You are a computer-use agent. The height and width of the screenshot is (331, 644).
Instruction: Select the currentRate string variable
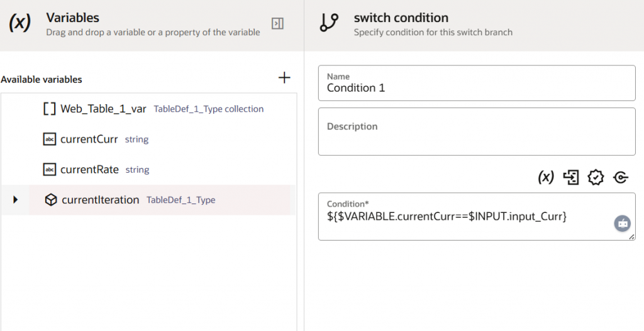89,170
